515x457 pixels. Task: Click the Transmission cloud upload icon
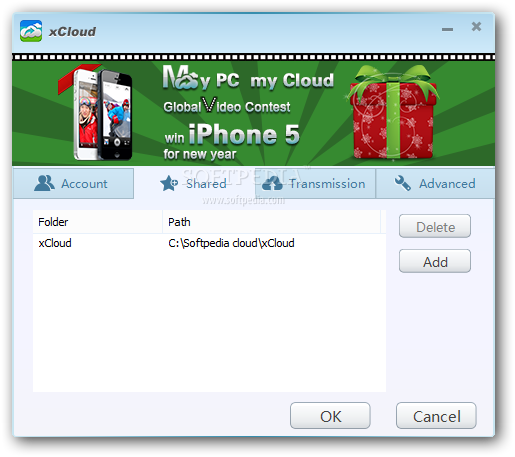point(272,184)
